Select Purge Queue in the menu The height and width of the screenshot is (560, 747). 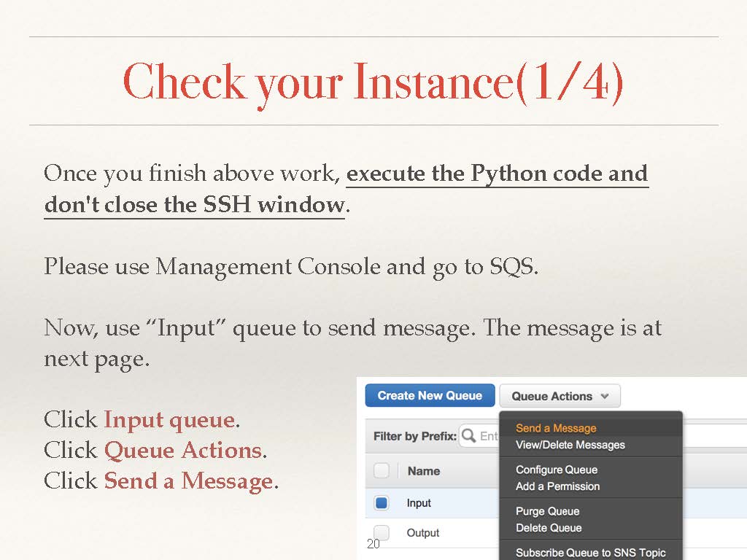(x=547, y=511)
